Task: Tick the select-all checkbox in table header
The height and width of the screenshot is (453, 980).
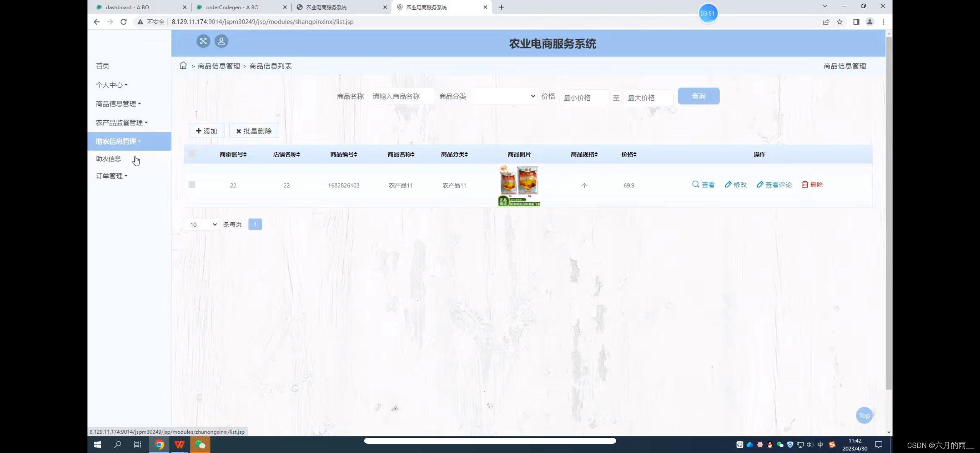Action: (x=192, y=154)
